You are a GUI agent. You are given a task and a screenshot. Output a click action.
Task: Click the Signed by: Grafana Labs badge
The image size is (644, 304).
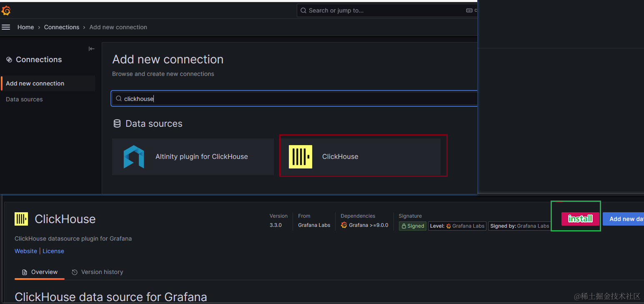(x=520, y=226)
